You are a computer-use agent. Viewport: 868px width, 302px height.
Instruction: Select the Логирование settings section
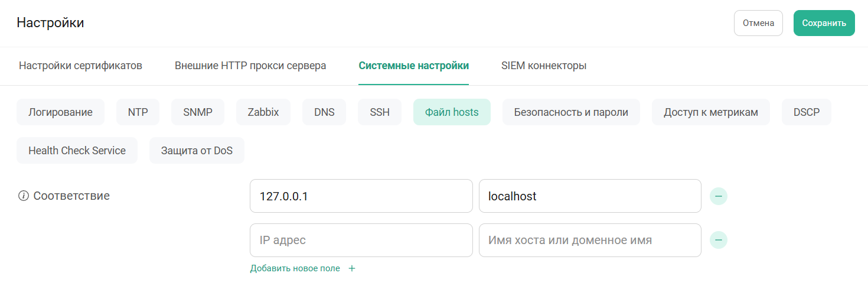[60, 112]
